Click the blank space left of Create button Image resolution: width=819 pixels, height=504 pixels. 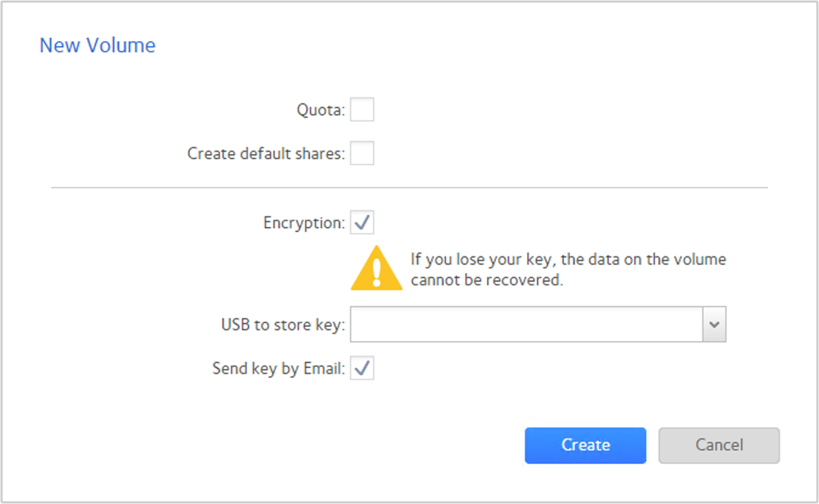[328, 445]
